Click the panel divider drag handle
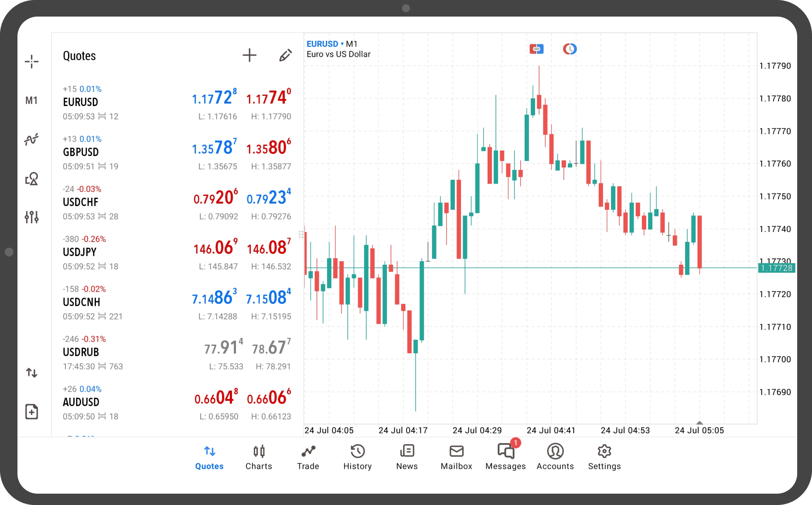This screenshot has height=505, width=812. point(301,235)
